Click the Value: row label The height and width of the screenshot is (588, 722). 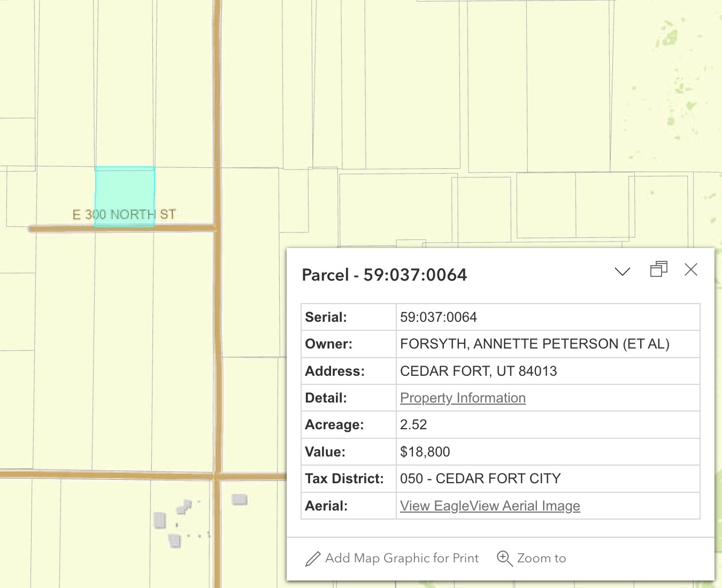[x=325, y=452]
